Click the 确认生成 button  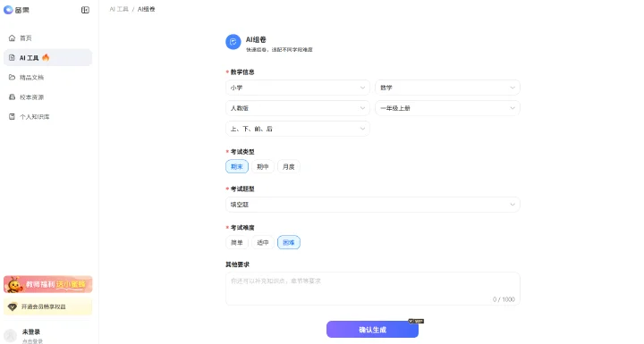(372, 330)
